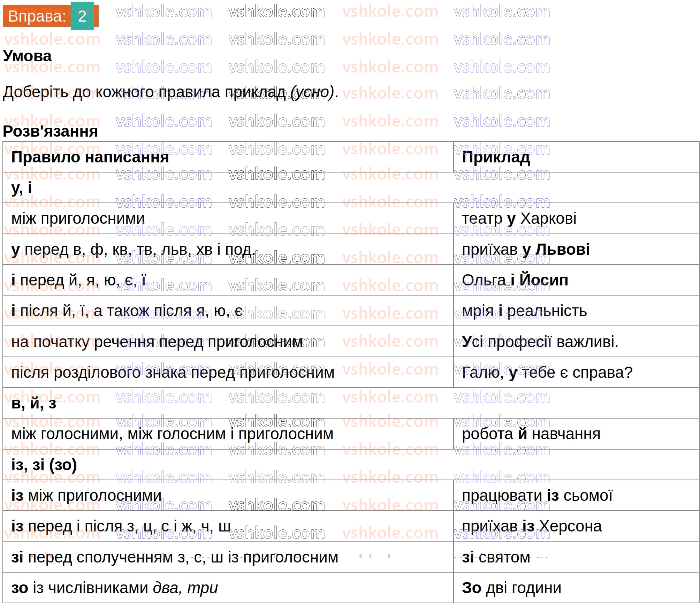Click the 'Умова' heading
The width and height of the screenshot is (700, 605).
27,56
